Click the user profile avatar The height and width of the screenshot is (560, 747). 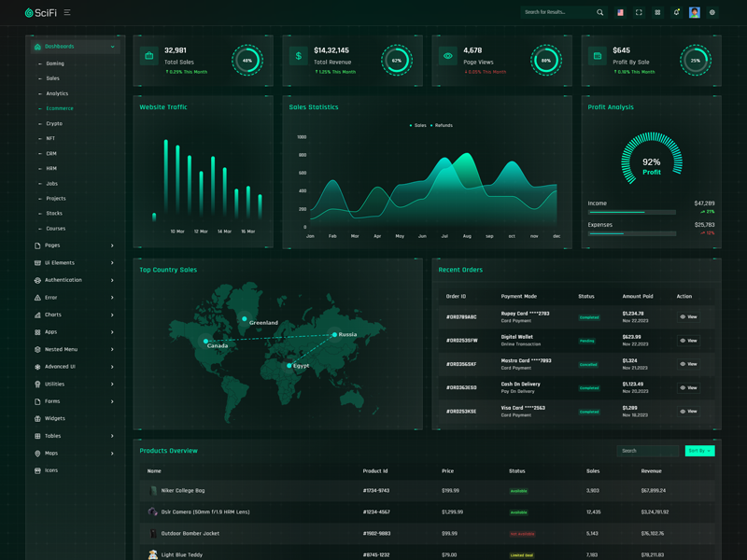[695, 13]
